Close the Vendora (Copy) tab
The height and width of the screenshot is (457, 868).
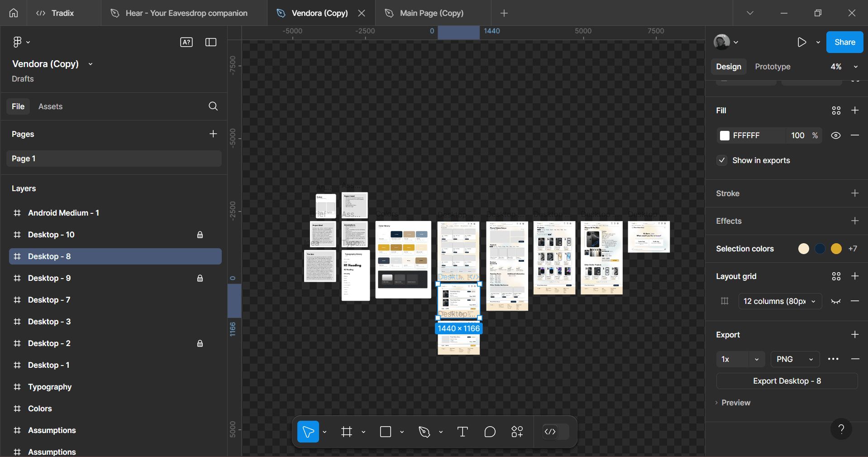(x=362, y=13)
